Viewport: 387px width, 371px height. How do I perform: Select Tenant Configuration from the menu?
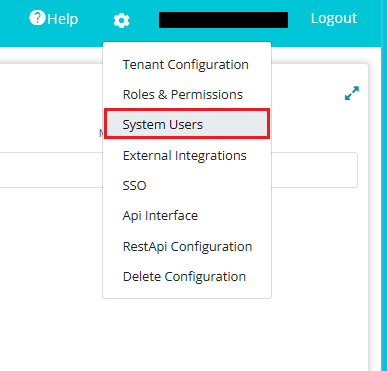186,64
